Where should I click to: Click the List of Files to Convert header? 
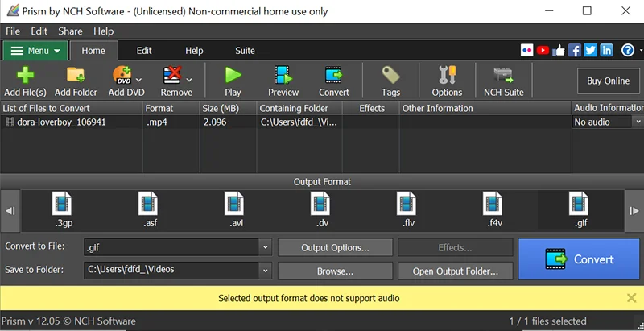(x=72, y=108)
